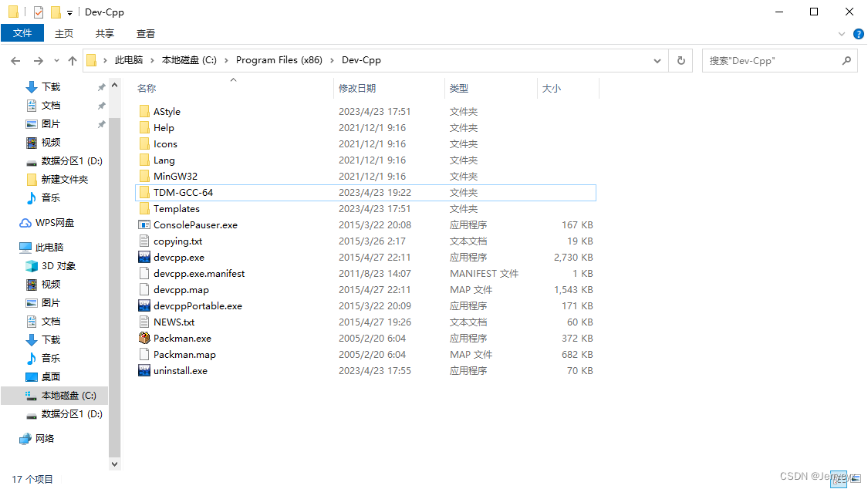
Task: Select the Icons folder icon
Action: click(144, 143)
